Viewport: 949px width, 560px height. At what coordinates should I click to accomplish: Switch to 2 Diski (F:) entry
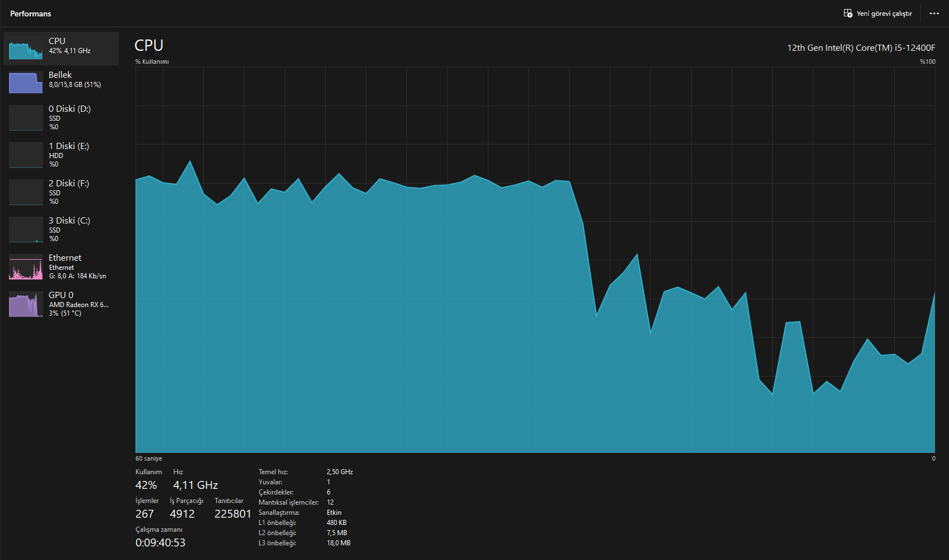[61, 192]
